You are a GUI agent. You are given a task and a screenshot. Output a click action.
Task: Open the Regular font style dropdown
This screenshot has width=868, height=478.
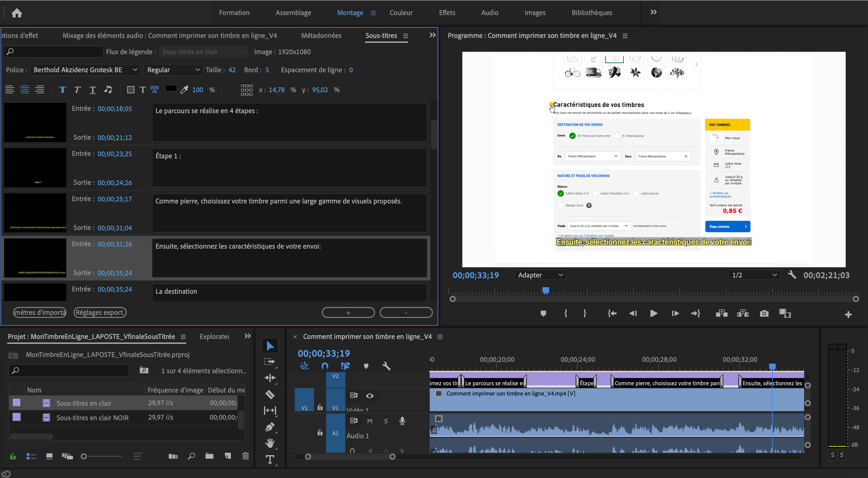(173, 70)
